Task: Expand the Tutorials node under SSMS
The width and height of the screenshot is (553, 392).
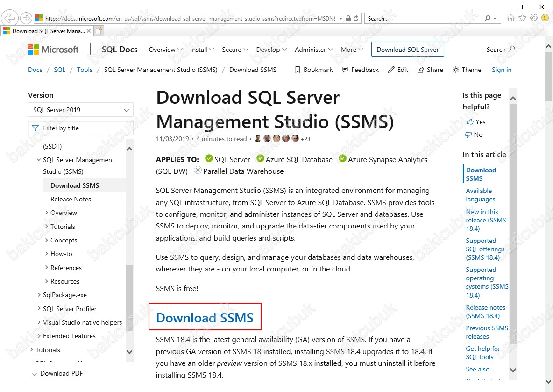Action: [47, 226]
